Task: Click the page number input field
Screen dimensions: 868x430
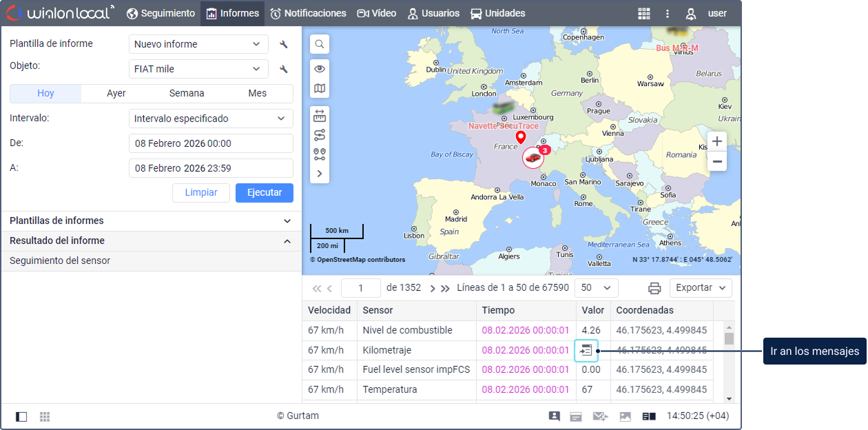Action: (x=361, y=288)
